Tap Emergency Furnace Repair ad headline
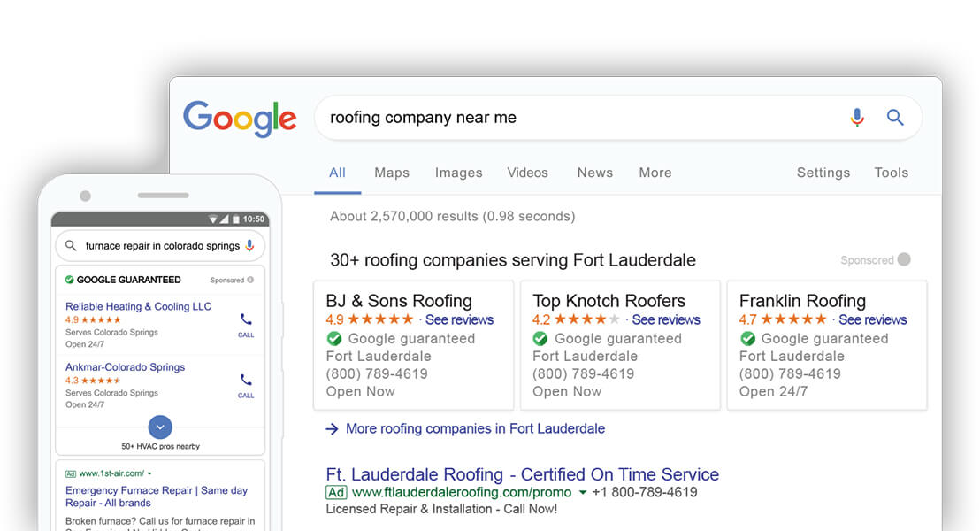Image resolution: width=980 pixels, height=531 pixels. tap(157, 496)
